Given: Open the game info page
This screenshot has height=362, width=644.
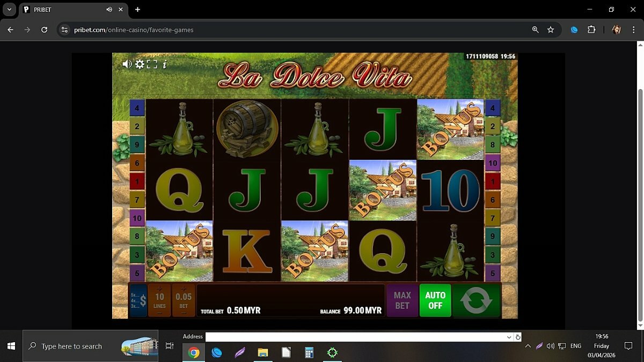Looking at the screenshot, I should [x=164, y=64].
